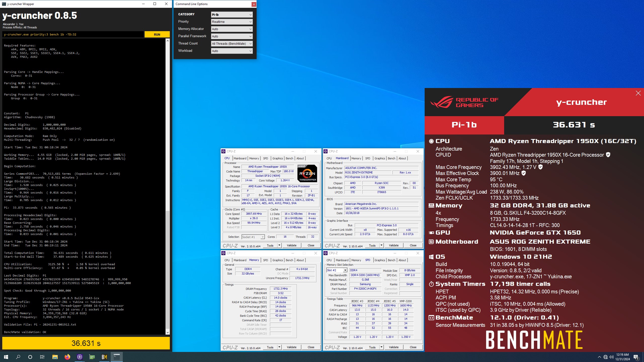
Task: Click the CPU chip icon in BenchMate panel
Action: (431, 141)
